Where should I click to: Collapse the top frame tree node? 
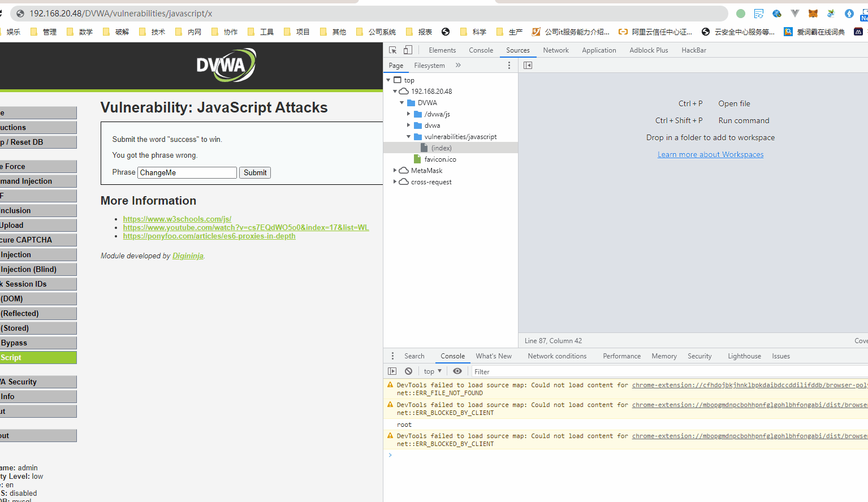pyautogui.click(x=388, y=80)
